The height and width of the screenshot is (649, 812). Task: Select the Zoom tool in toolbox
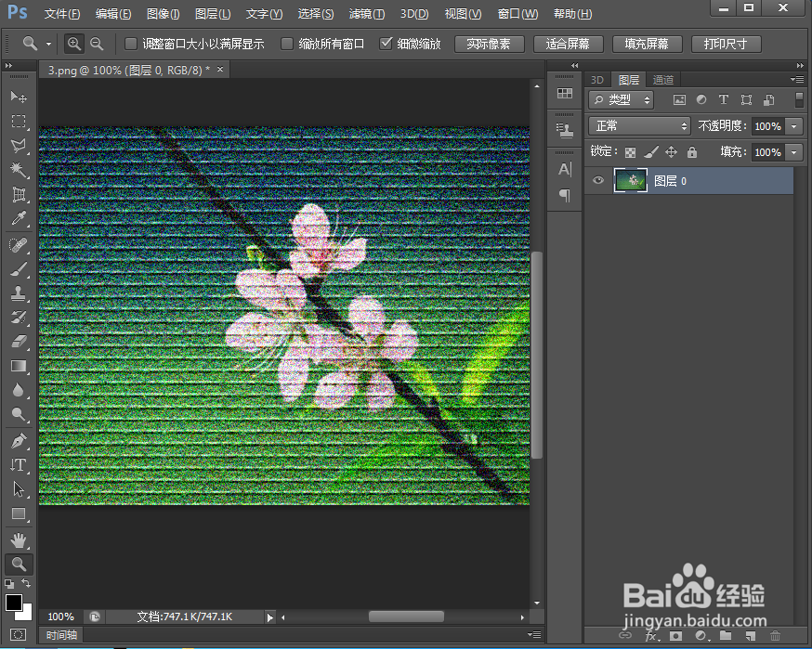point(19,565)
